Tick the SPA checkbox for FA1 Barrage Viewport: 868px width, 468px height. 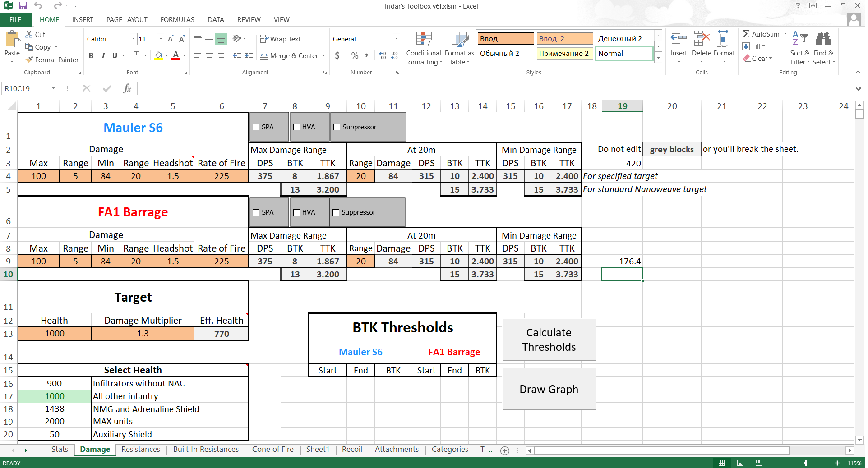click(x=256, y=212)
